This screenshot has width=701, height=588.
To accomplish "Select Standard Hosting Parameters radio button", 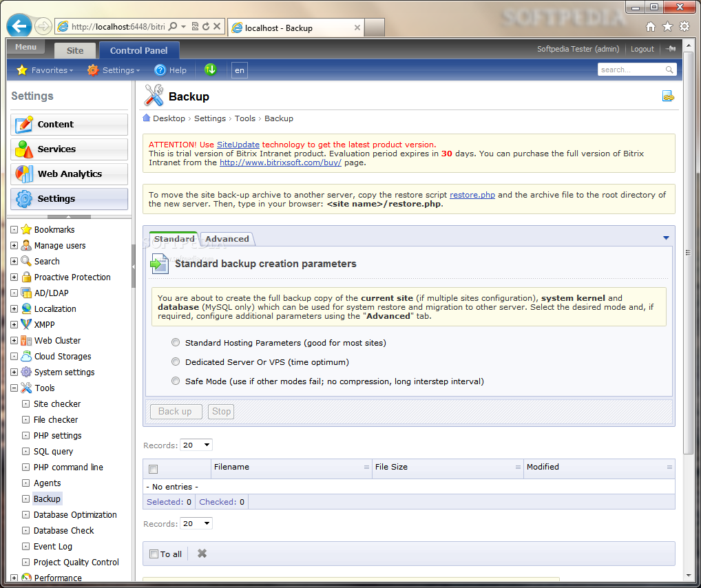I will point(176,342).
